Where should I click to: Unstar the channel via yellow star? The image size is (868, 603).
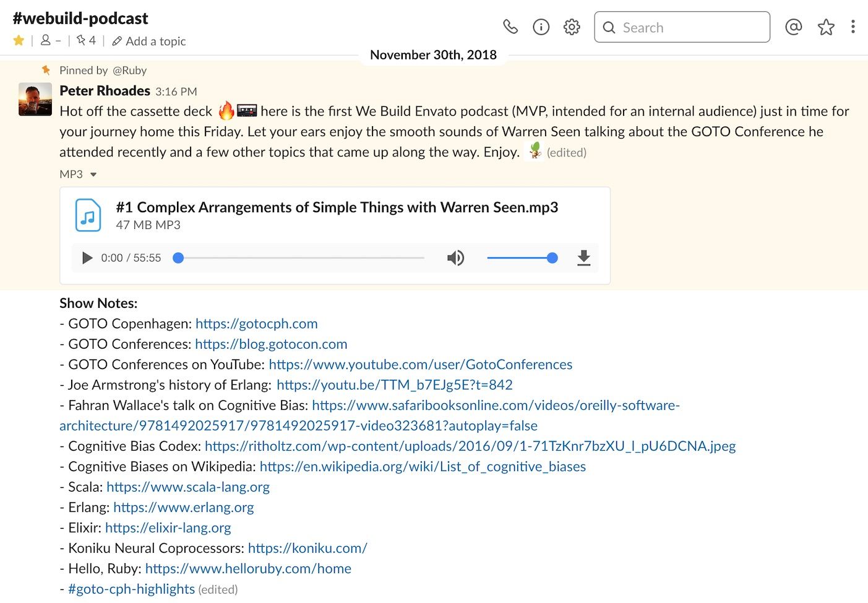19,41
